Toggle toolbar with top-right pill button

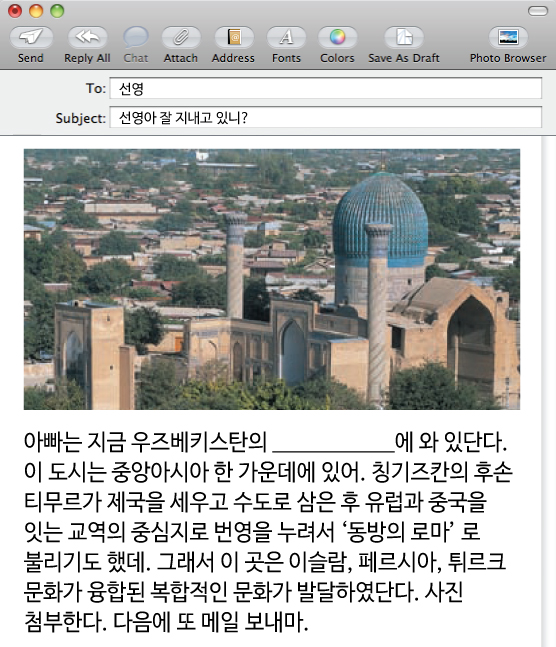click(537, 11)
